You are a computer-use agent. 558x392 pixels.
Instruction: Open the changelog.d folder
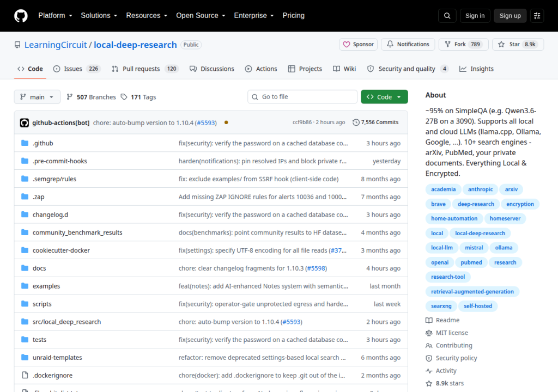click(x=50, y=215)
